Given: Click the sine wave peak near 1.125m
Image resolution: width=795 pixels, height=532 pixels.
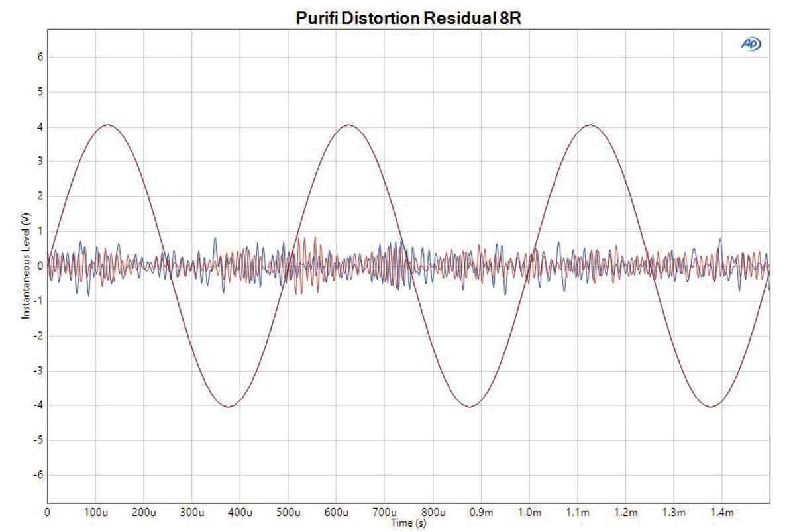Looking at the screenshot, I should (590, 125).
